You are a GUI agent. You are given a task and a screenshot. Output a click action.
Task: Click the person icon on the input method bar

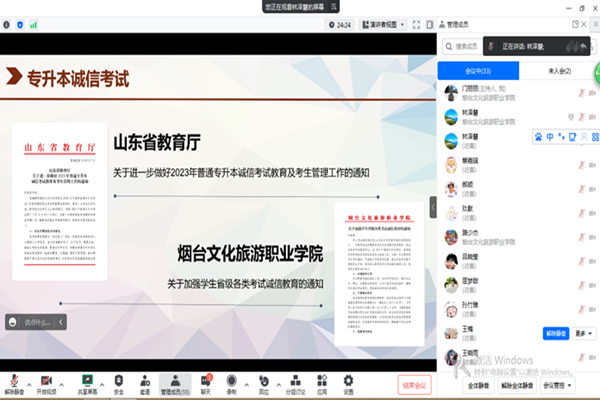pyautogui.click(x=584, y=137)
